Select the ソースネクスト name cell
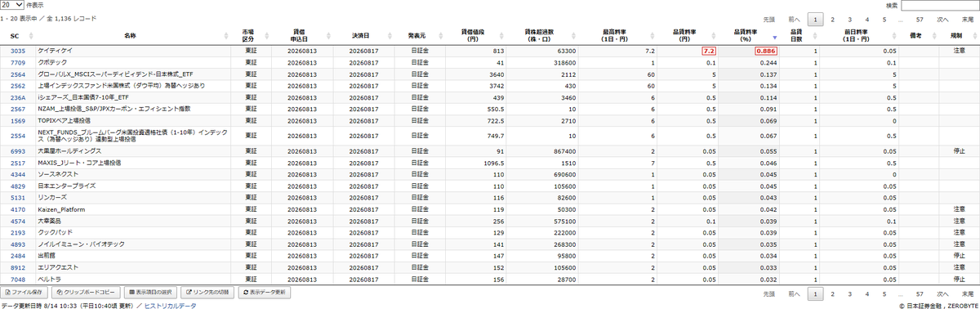980x309 pixels. (x=133, y=175)
